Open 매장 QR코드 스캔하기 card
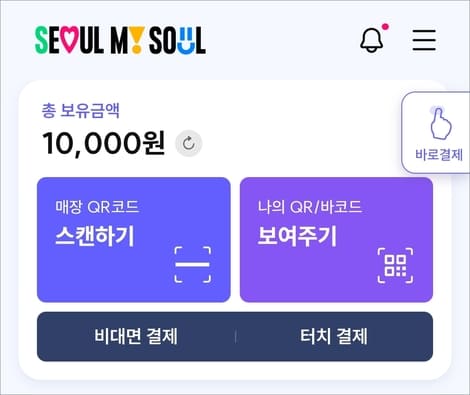470x395 pixels. pyautogui.click(x=134, y=240)
